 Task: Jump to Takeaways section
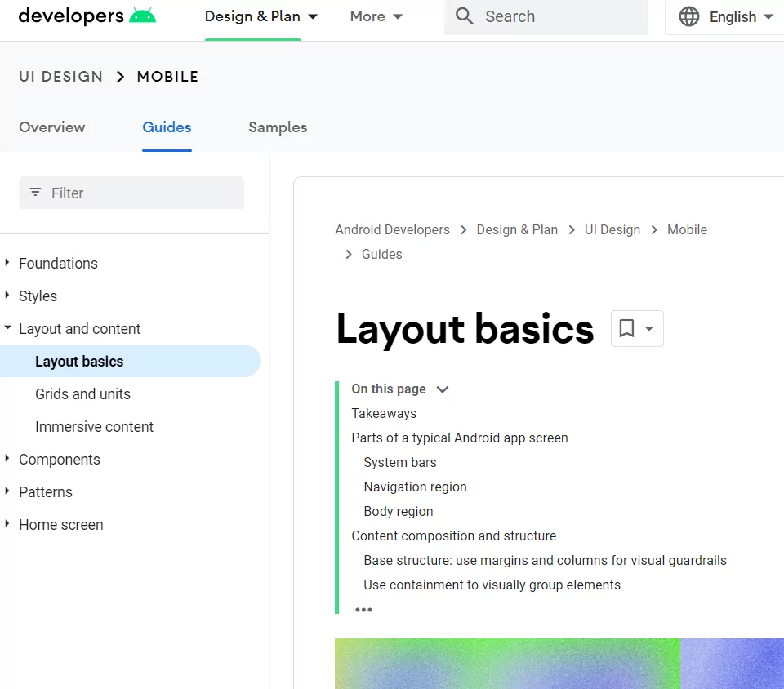pyautogui.click(x=384, y=414)
